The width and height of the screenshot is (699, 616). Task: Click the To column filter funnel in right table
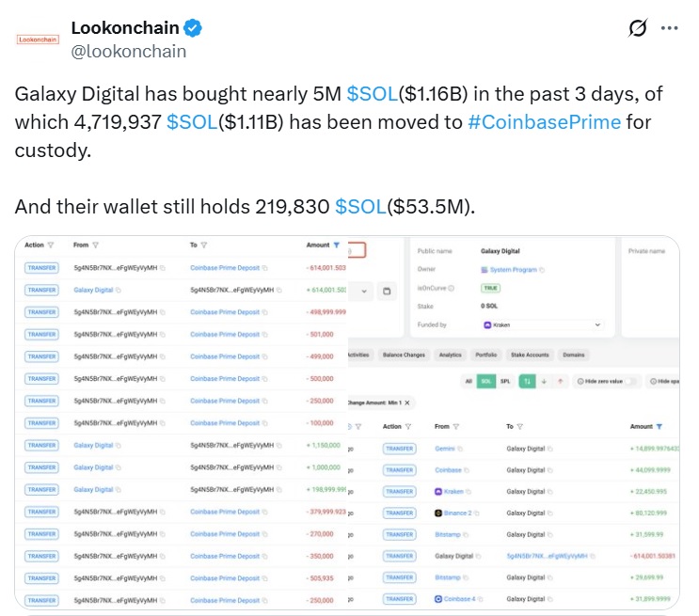[x=520, y=427]
